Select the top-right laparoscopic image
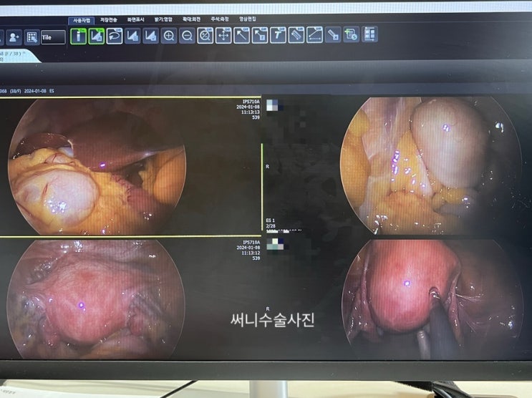Image resolution: width=532 pixels, height=398 pixels. [430, 165]
